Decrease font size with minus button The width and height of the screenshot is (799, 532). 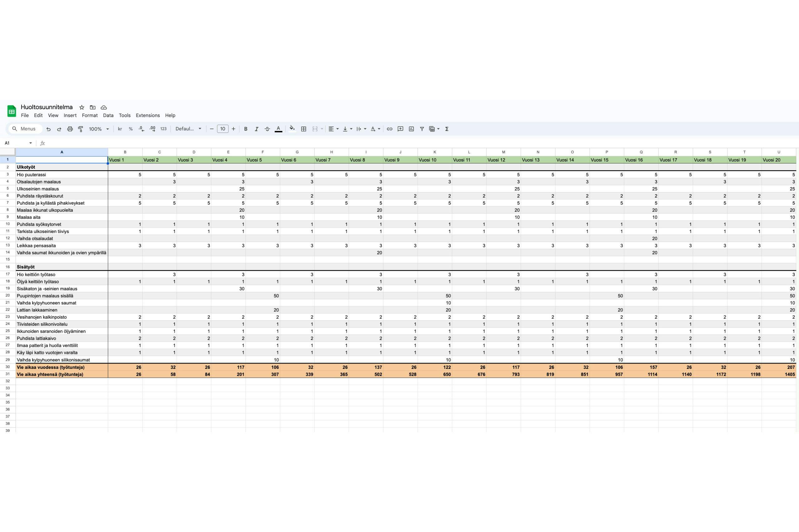(x=212, y=129)
